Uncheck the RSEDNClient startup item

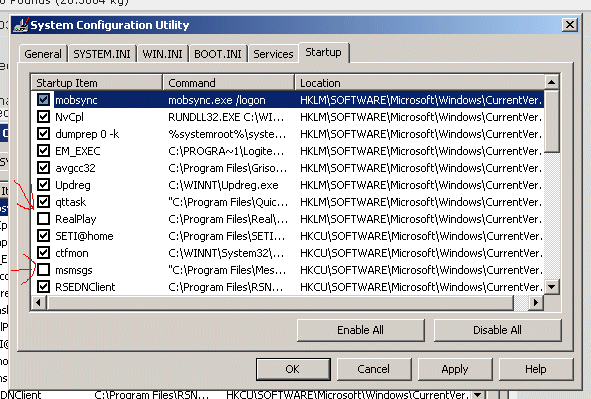coord(43,287)
